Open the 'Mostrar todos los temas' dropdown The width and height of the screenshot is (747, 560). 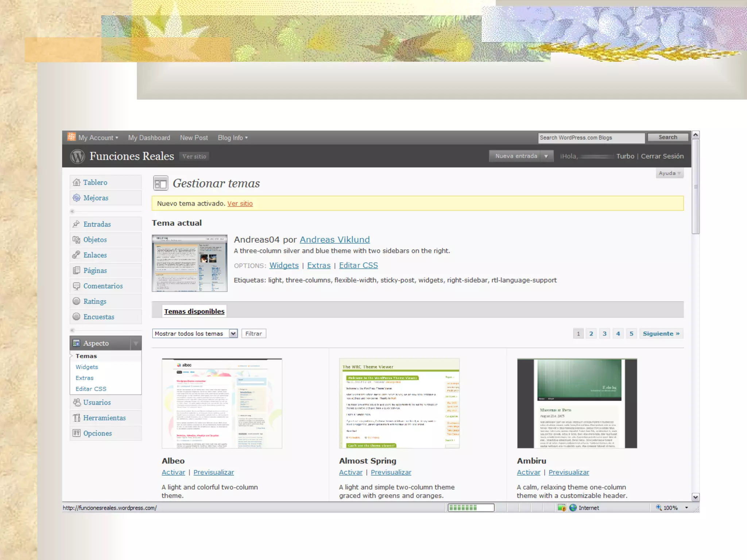[x=233, y=334]
